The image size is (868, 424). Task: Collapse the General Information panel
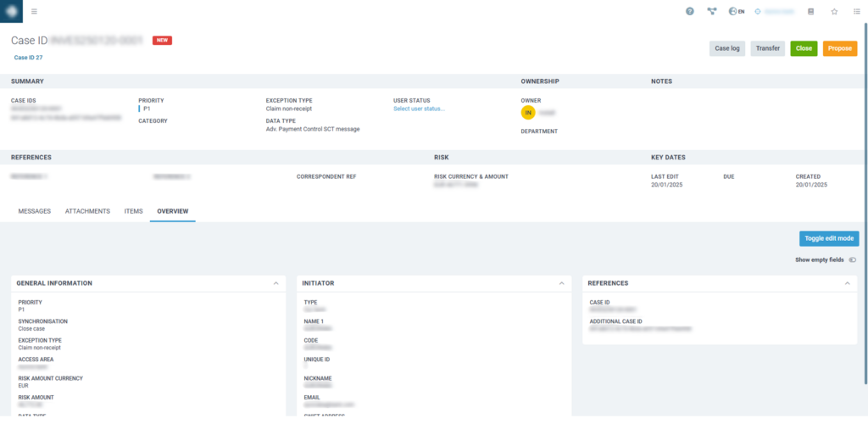point(275,283)
